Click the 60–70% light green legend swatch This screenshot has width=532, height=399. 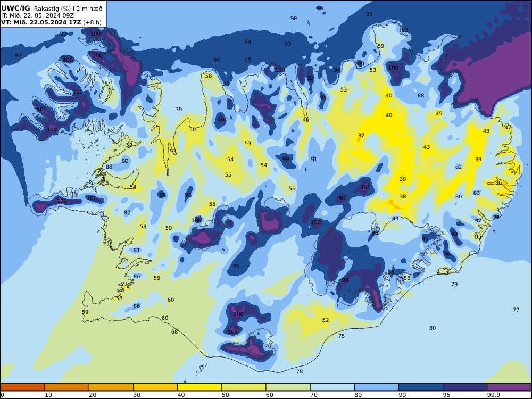pos(288,387)
